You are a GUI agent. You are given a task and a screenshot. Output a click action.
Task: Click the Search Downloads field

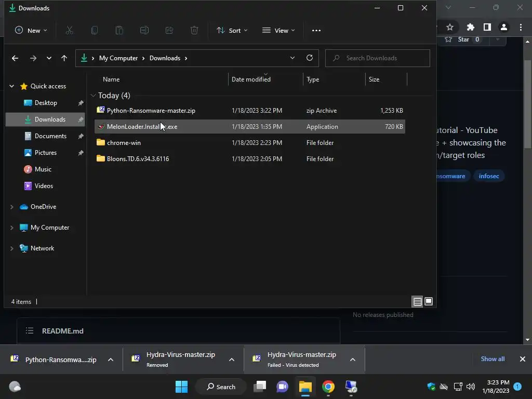tap(378, 58)
